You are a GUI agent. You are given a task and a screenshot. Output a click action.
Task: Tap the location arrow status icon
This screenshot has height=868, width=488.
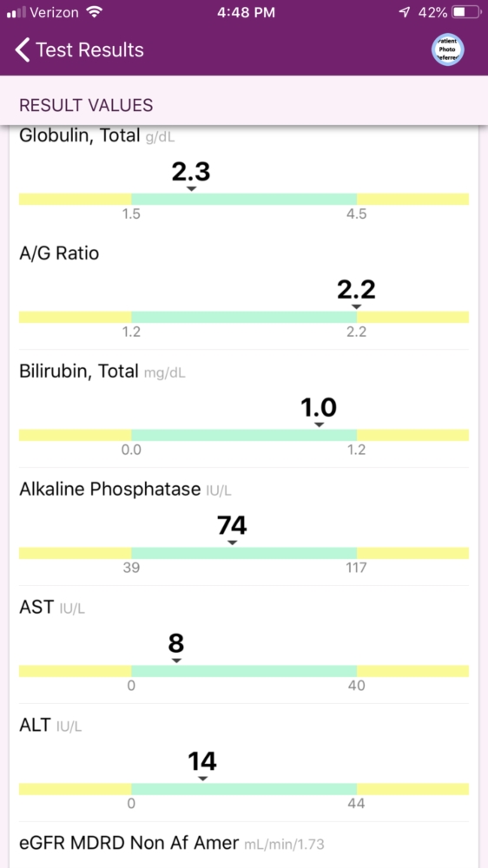(x=405, y=13)
